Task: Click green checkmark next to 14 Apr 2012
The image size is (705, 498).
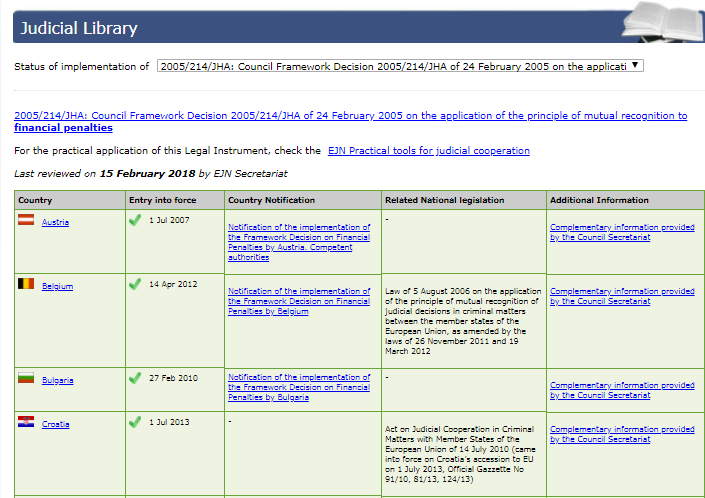Action: [135, 284]
